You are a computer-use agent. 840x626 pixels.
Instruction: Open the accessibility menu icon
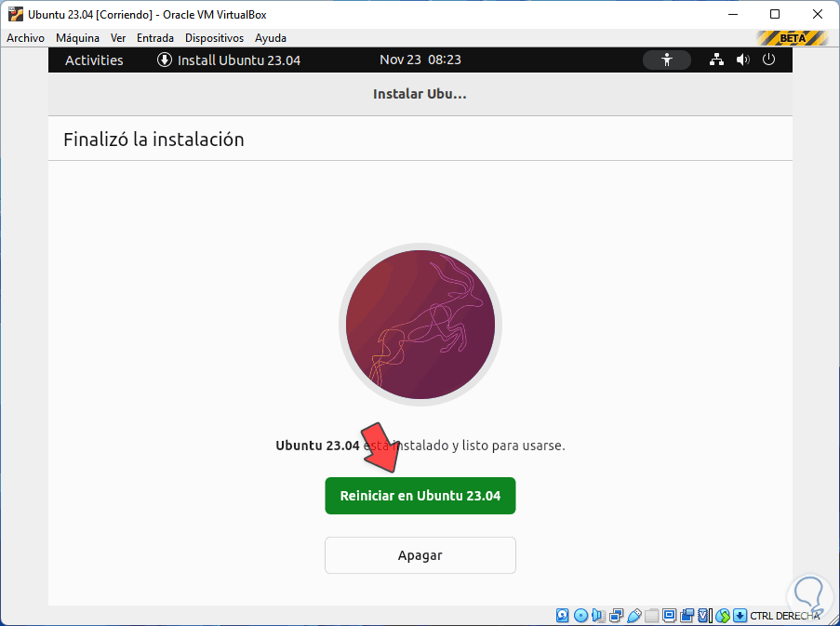[x=666, y=60]
